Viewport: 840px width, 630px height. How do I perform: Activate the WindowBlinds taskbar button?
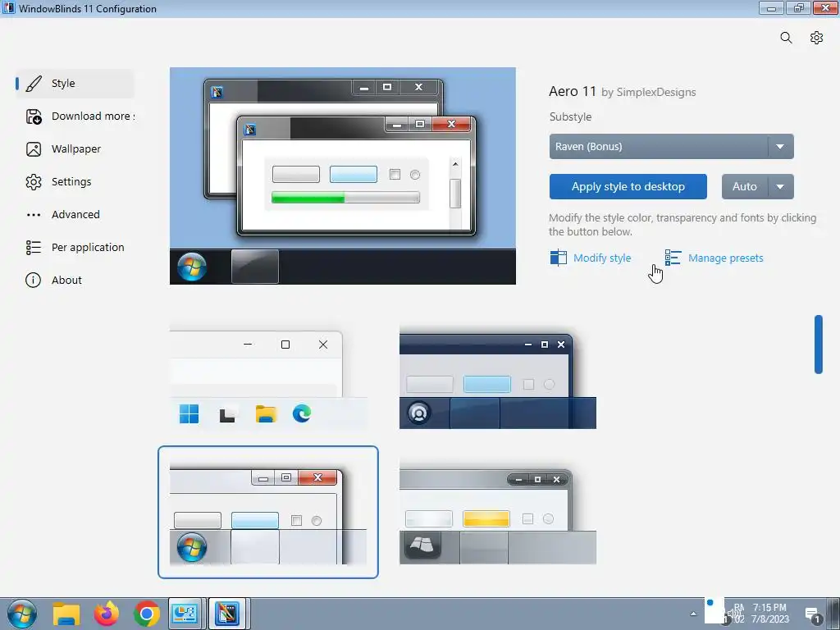(x=226, y=614)
